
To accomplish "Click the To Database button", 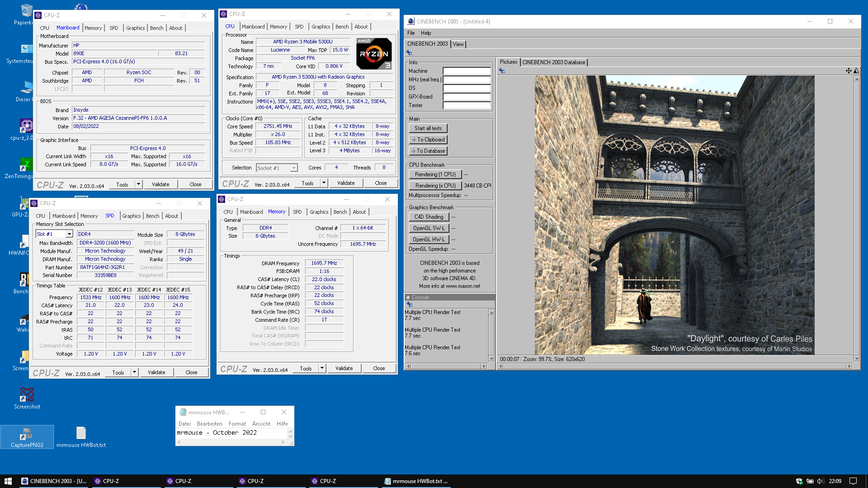I will pyautogui.click(x=428, y=151).
